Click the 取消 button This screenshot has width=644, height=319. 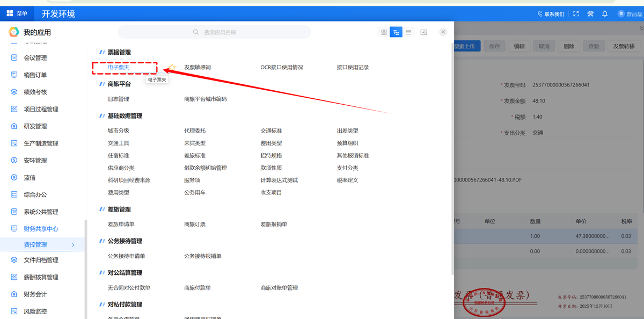pyautogui.click(x=544, y=47)
